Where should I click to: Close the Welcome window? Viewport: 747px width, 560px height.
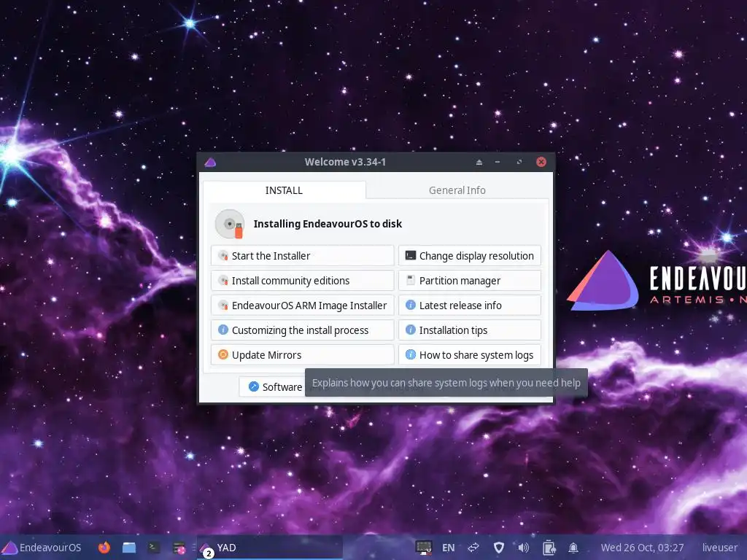(x=541, y=162)
